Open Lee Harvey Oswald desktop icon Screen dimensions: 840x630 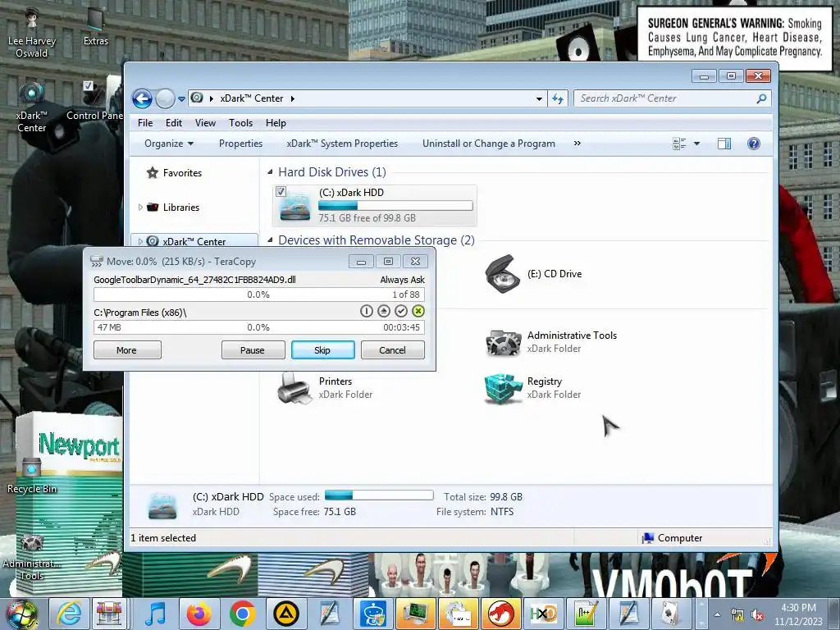(32, 33)
